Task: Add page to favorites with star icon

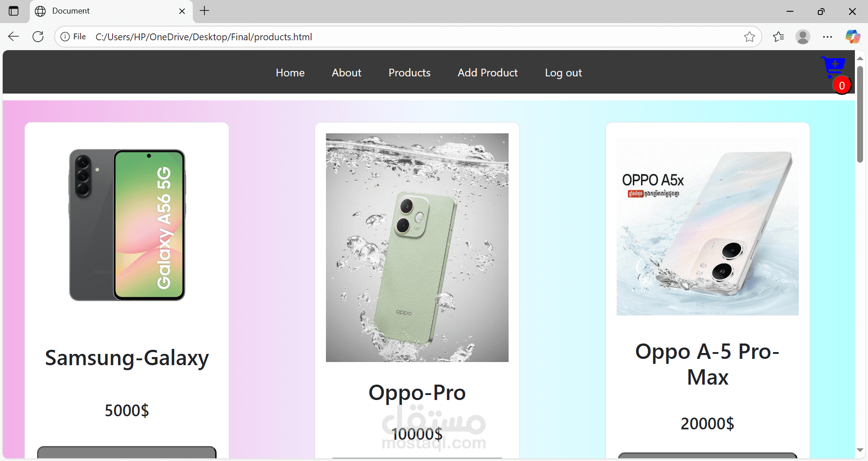Action: [x=749, y=37]
